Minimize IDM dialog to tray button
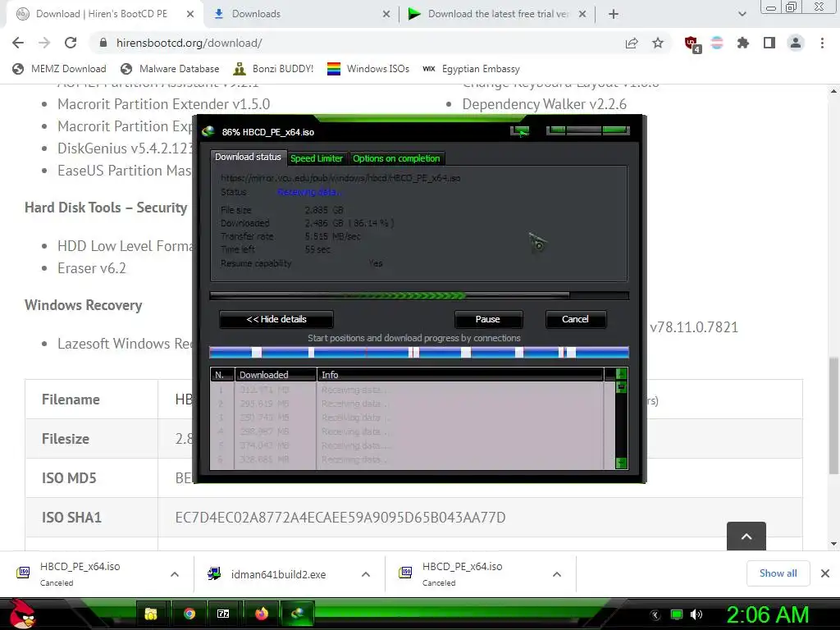The image size is (840, 630). [519, 130]
